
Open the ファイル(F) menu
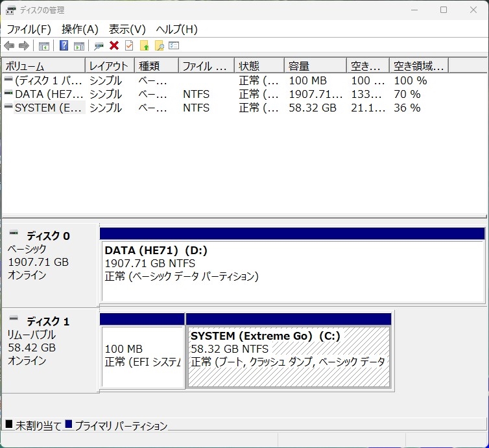tap(29, 29)
